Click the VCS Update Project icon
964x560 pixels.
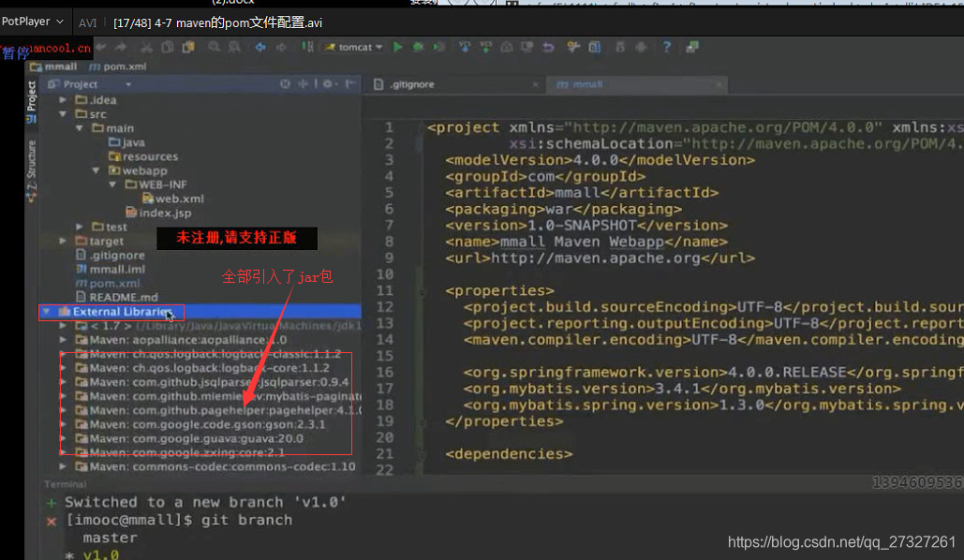pos(465,48)
